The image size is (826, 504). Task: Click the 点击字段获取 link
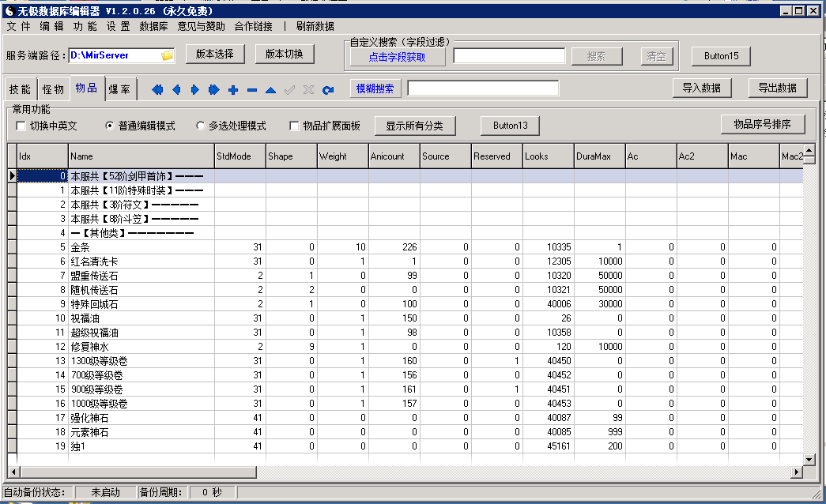[x=397, y=57]
